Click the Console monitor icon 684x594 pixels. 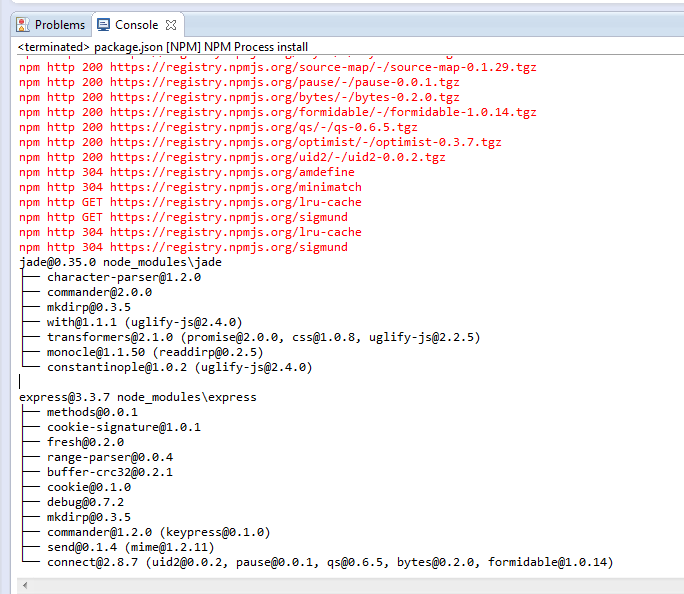[x=103, y=25]
